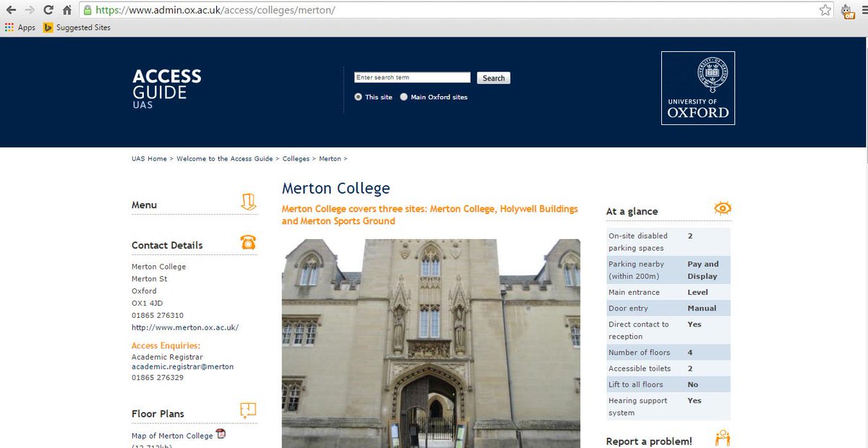This screenshot has height=448, width=868.
Task: Select the 'This site' search radio button
Action: [358, 97]
